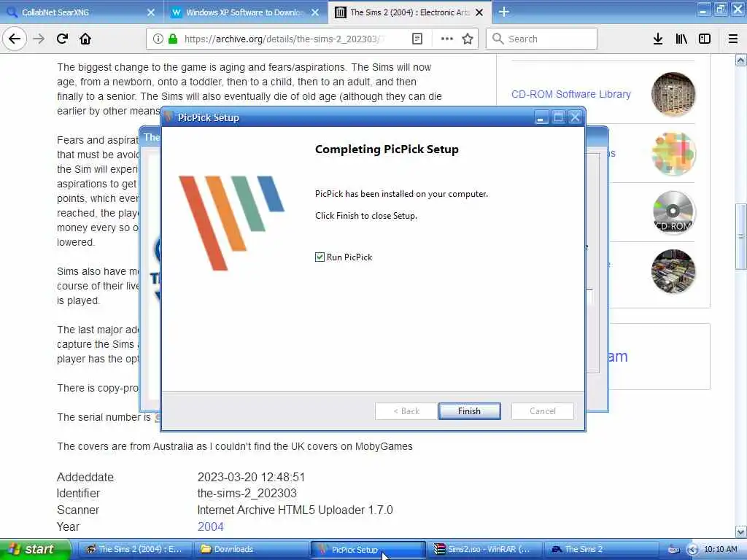The image size is (747, 560).
Task: Click the PicPick logo image in Setup
Action: (231, 223)
